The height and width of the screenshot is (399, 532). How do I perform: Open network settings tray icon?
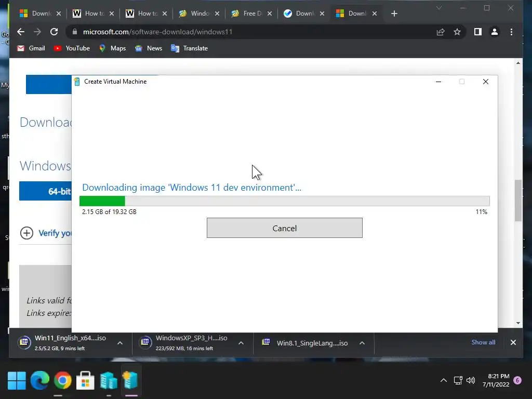coord(458,380)
